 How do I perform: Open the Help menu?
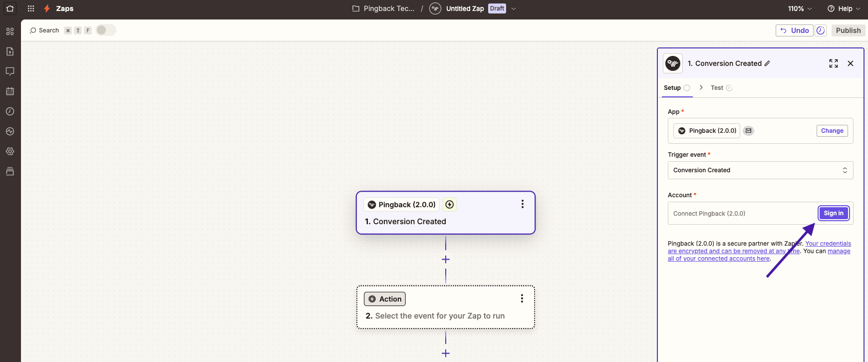(x=844, y=8)
